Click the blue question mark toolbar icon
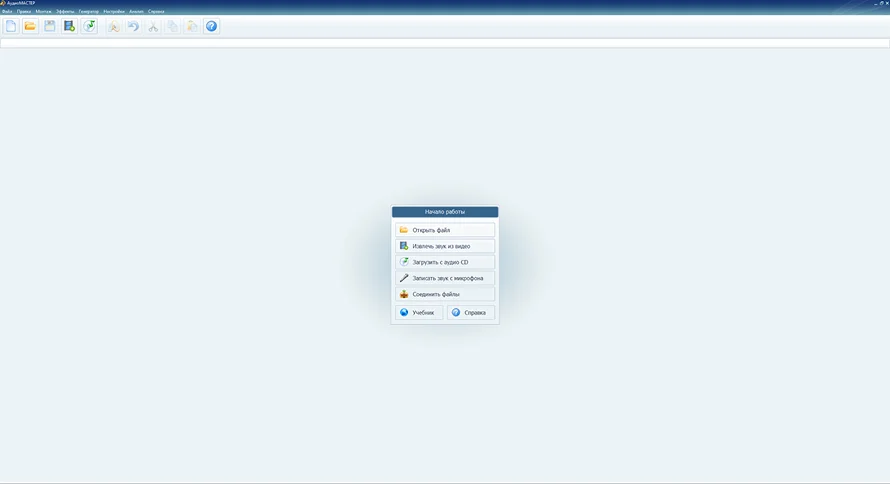The image size is (890, 484). click(211, 26)
